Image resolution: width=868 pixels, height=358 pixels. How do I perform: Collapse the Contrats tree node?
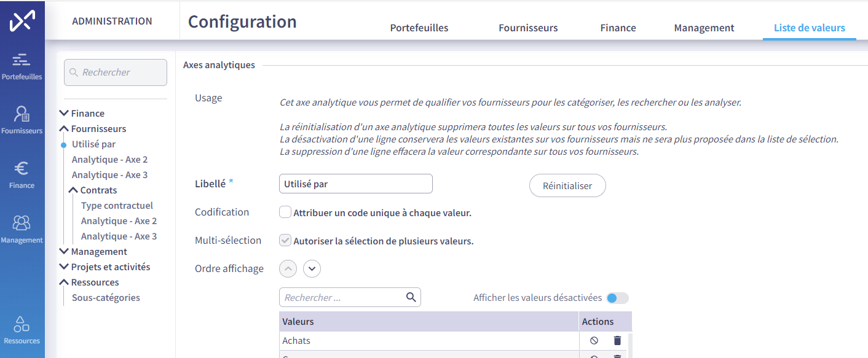pyautogui.click(x=73, y=190)
